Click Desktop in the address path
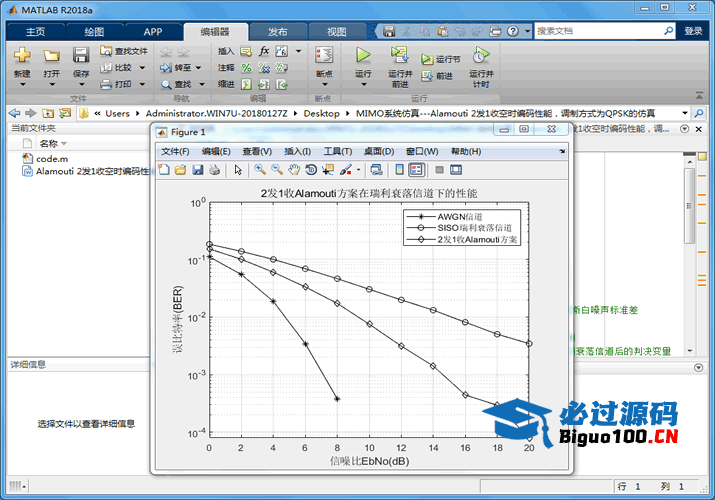The height and width of the screenshot is (500, 715). click(321, 113)
